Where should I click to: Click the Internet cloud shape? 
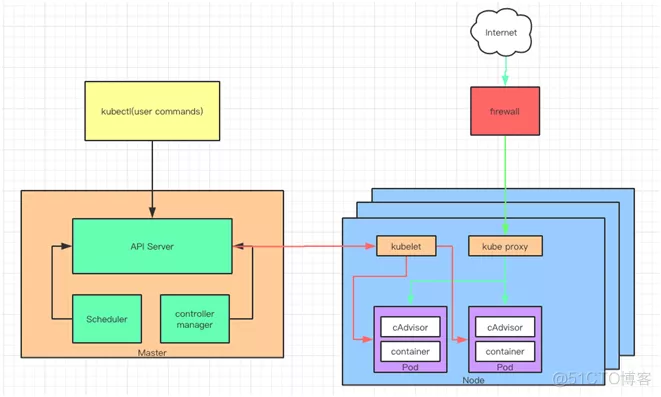[x=501, y=33]
